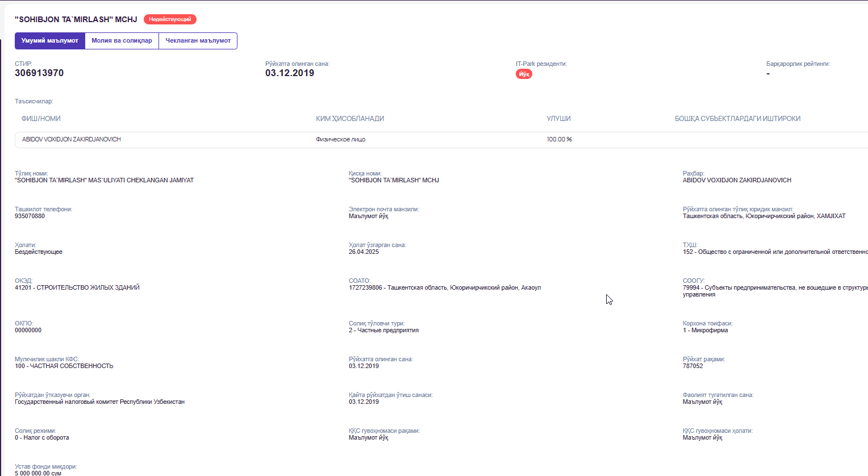Click Государственный налоговый комитет registrar value
The image size is (868, 476).
pyautogui.click(x=99, y=402)
